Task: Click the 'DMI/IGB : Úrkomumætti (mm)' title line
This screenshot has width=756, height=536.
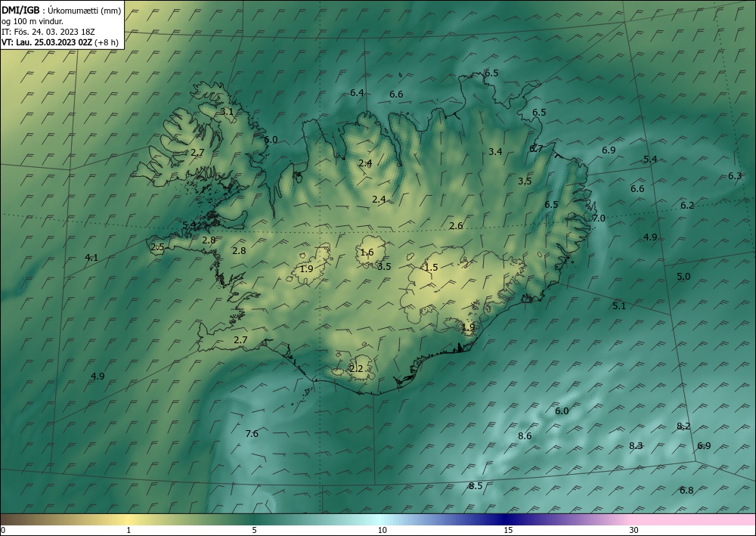Action: [x=61, y=11]
